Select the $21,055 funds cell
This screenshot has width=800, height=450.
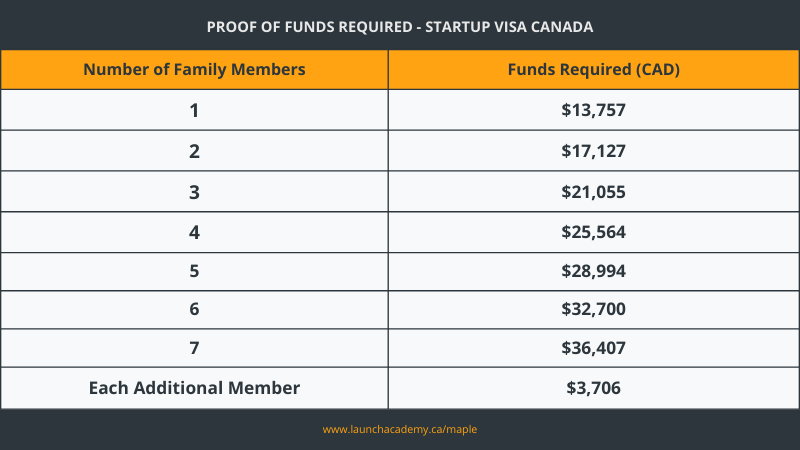[x=594, y=192]
